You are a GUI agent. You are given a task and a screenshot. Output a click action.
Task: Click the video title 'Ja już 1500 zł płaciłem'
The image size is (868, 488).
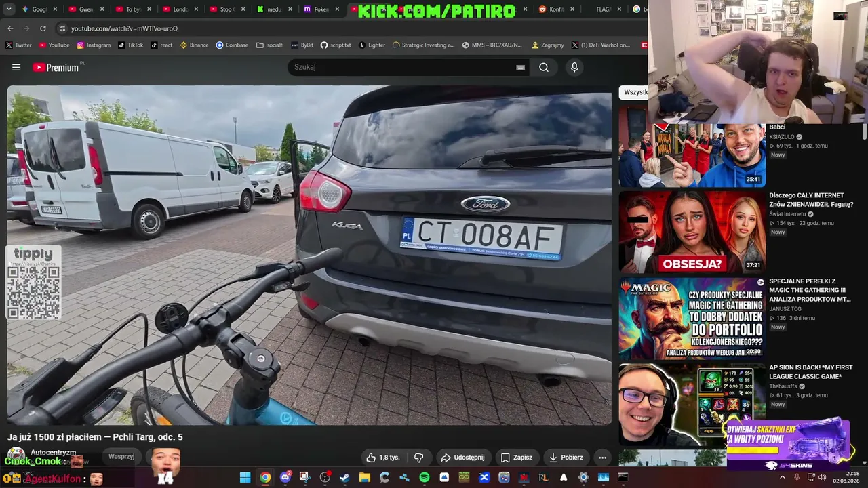coord(95,437)
